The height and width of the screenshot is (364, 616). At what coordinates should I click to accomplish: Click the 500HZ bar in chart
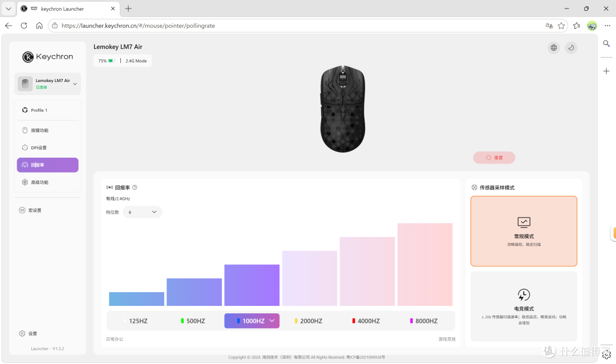pos(194,292)
